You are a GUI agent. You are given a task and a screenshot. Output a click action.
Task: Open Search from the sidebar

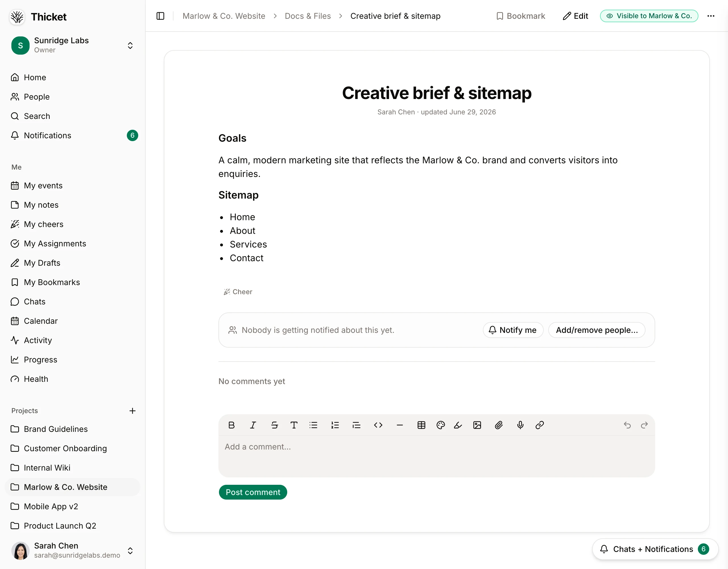(72, 116)
